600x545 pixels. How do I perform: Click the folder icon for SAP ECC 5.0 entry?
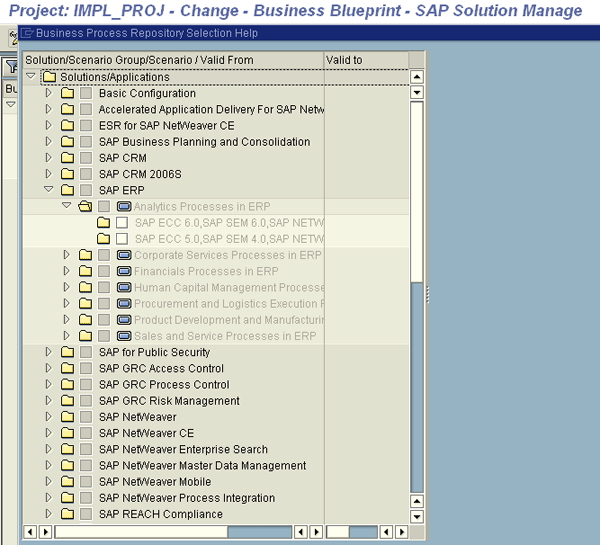coord(103,239)
